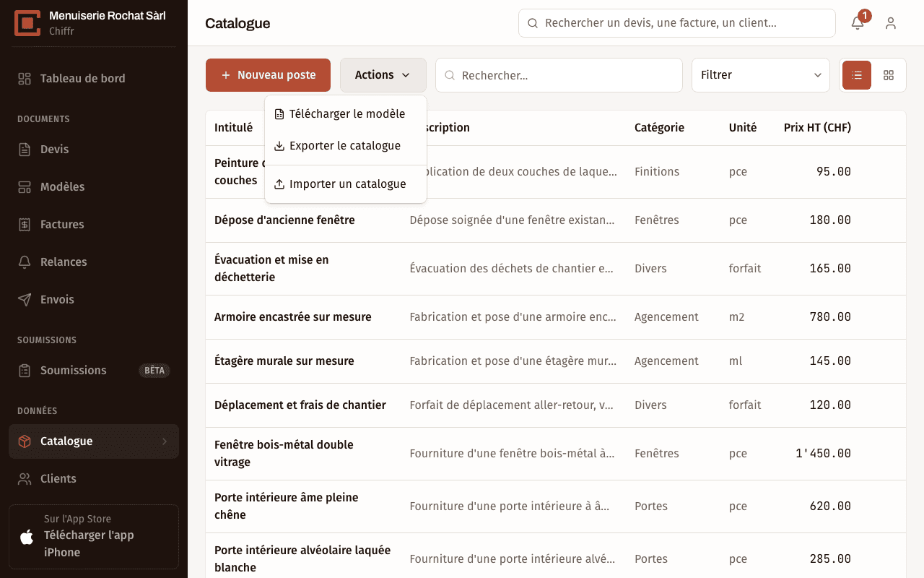This screenshot has height=578, width=924.
Task: Open Étagère murale sur mesure row
Action: click(x=555, y=361)
